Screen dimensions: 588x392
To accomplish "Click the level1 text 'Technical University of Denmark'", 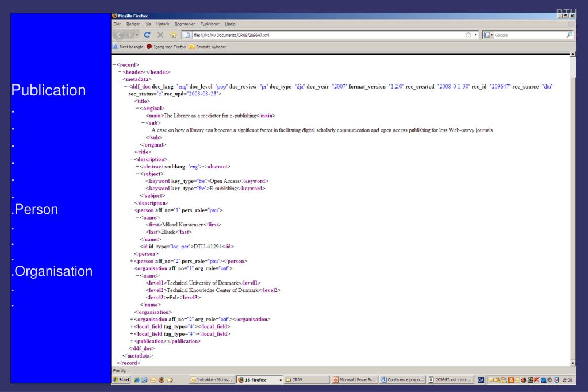I will click(202, 283).
